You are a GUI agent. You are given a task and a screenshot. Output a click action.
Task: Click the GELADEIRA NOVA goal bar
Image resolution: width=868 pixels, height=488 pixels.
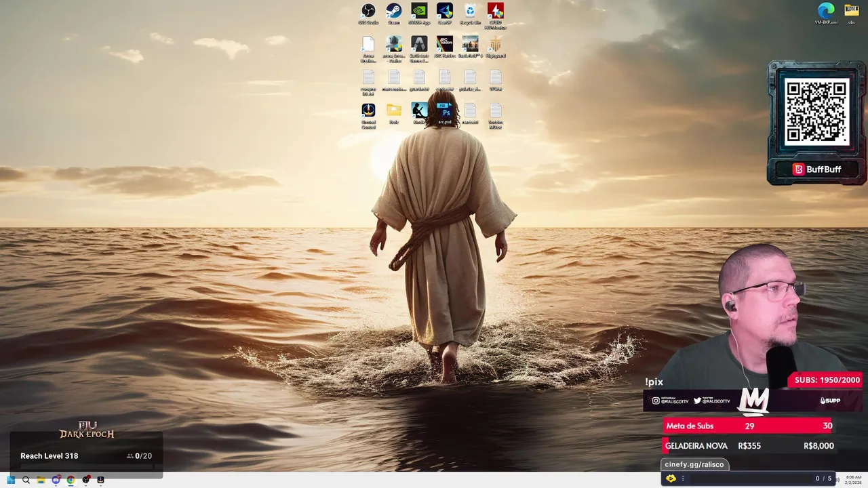pyautogui.click(x=749, y=446)
